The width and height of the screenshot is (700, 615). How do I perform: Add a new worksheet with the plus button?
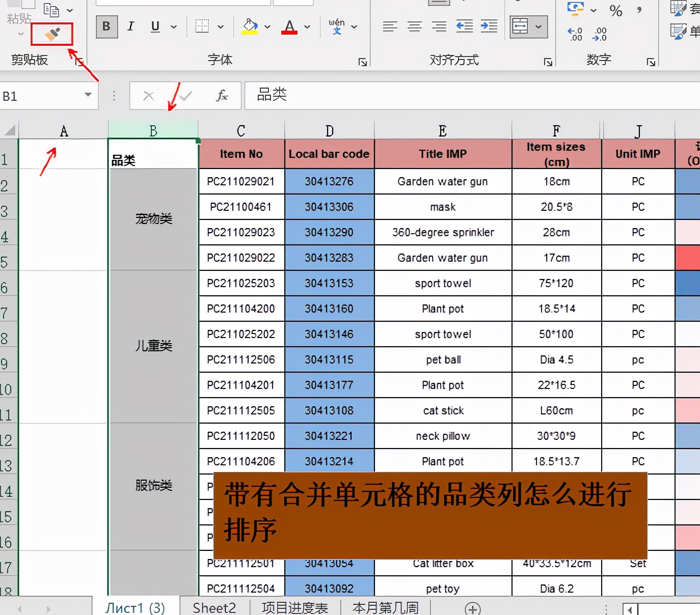pyautogui.click(x=472, y=607)
